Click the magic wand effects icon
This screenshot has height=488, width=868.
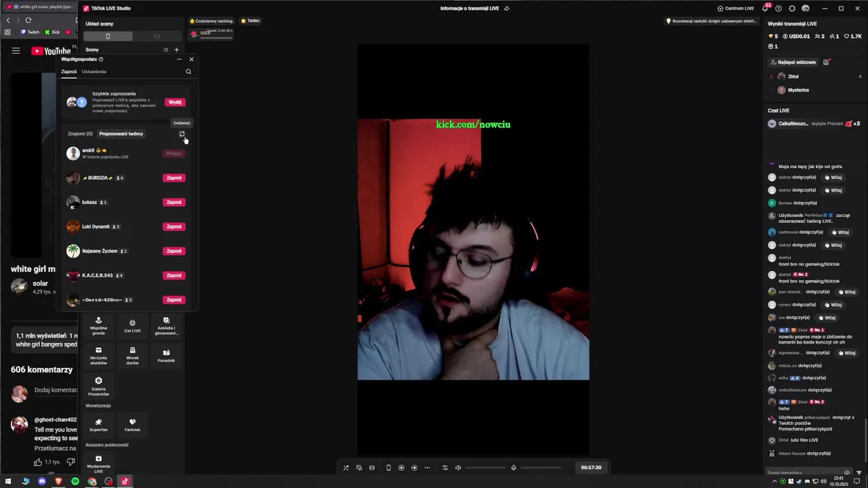point(346,468)
